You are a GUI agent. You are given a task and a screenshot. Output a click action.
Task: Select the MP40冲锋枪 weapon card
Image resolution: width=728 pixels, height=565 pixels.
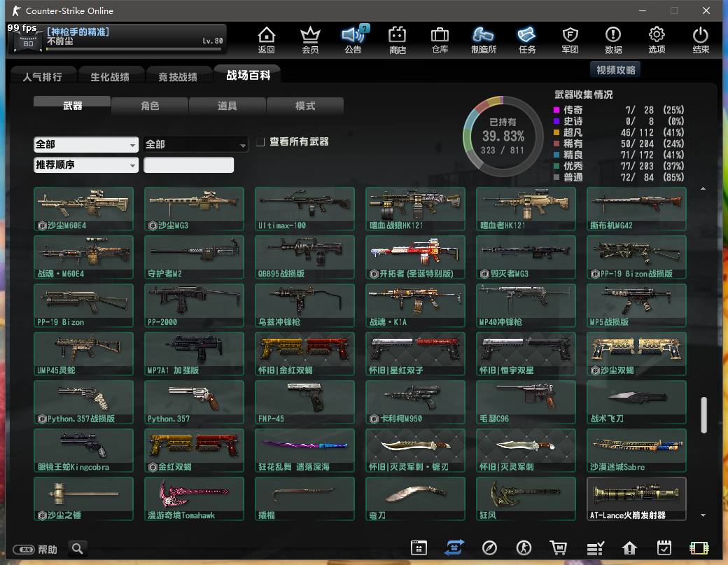(x=526, y=305)
